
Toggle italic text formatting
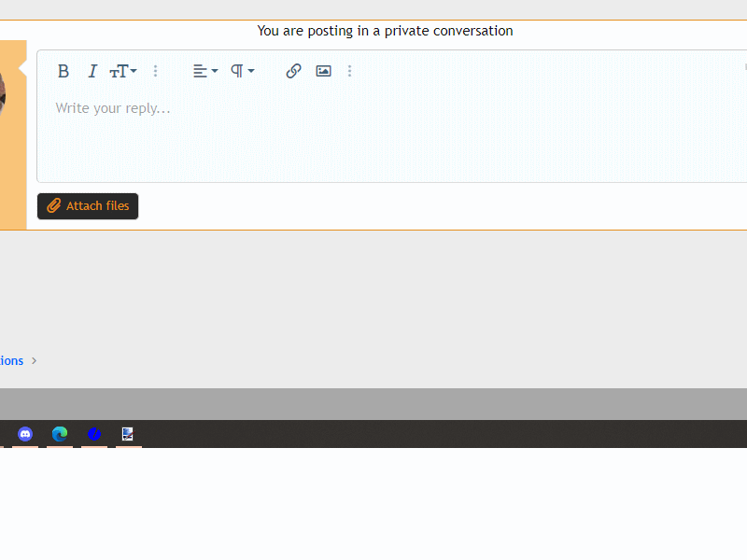(92, 71)
